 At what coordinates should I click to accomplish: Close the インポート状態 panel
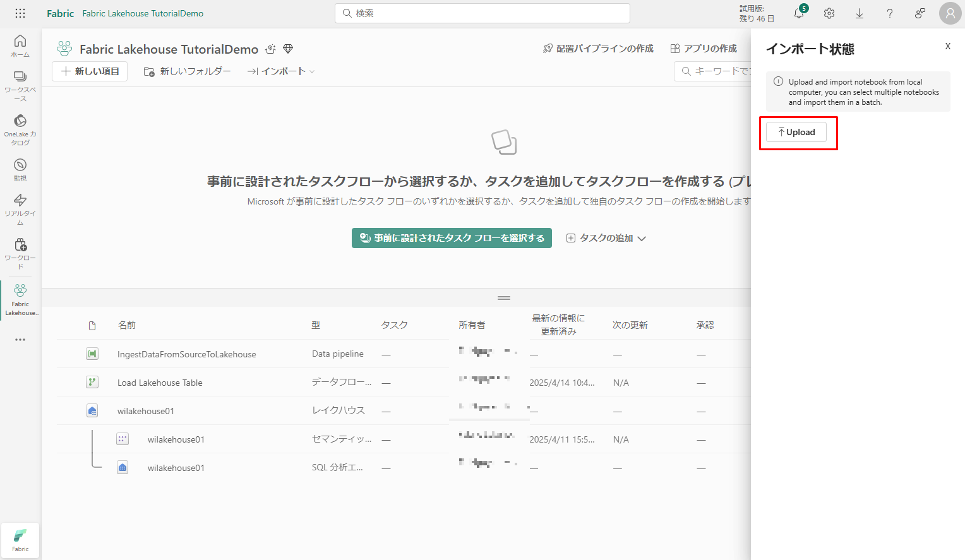tap(947, 46)
